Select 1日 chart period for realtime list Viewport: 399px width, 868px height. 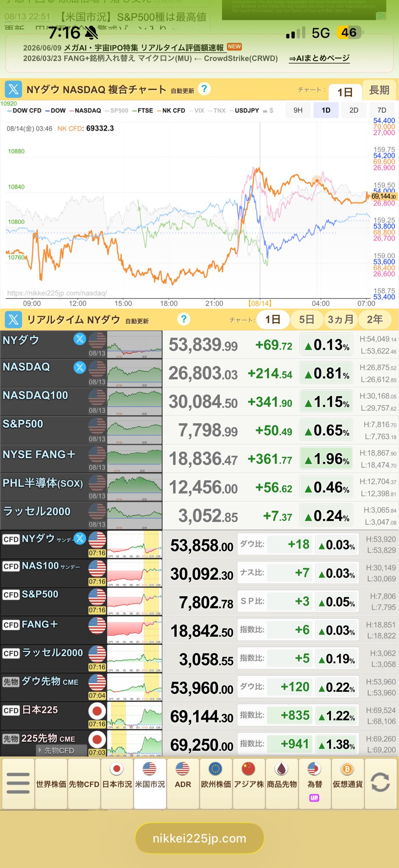pos(273,320)
